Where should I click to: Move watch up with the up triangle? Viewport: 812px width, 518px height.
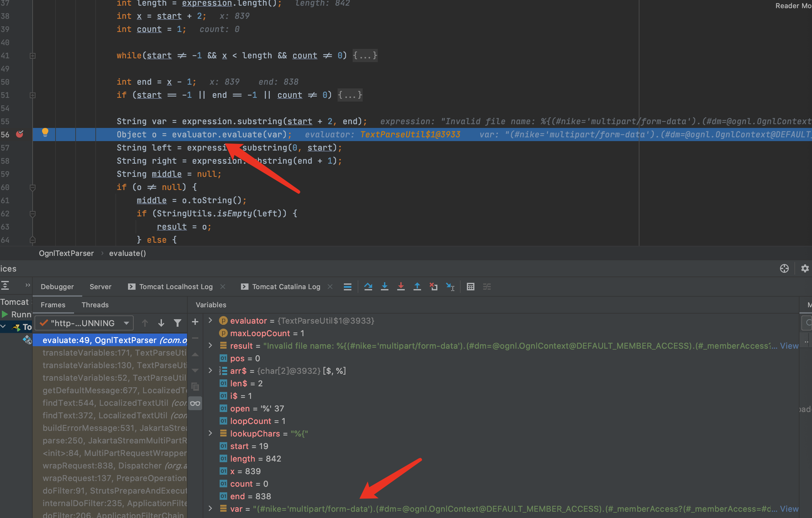[195, 355]
